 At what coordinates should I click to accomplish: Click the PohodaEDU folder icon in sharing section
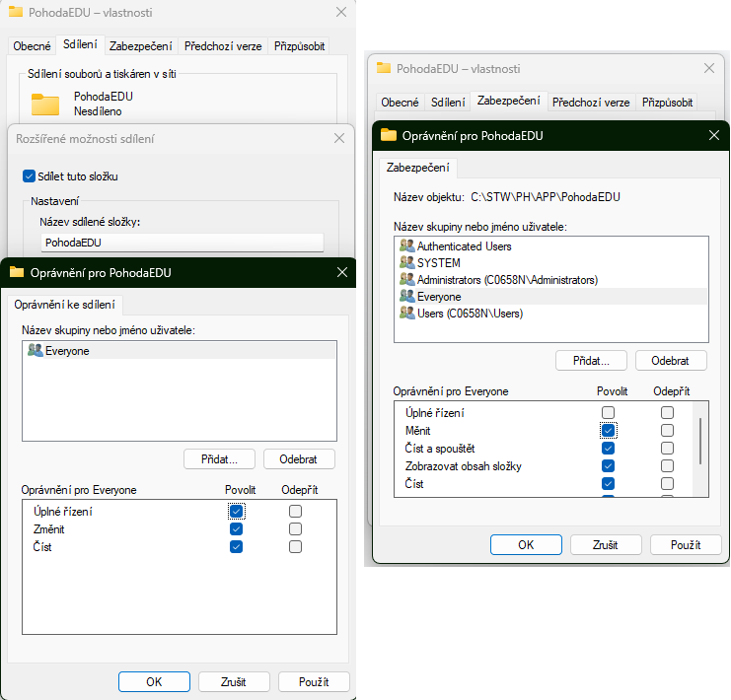pos(45,104)
